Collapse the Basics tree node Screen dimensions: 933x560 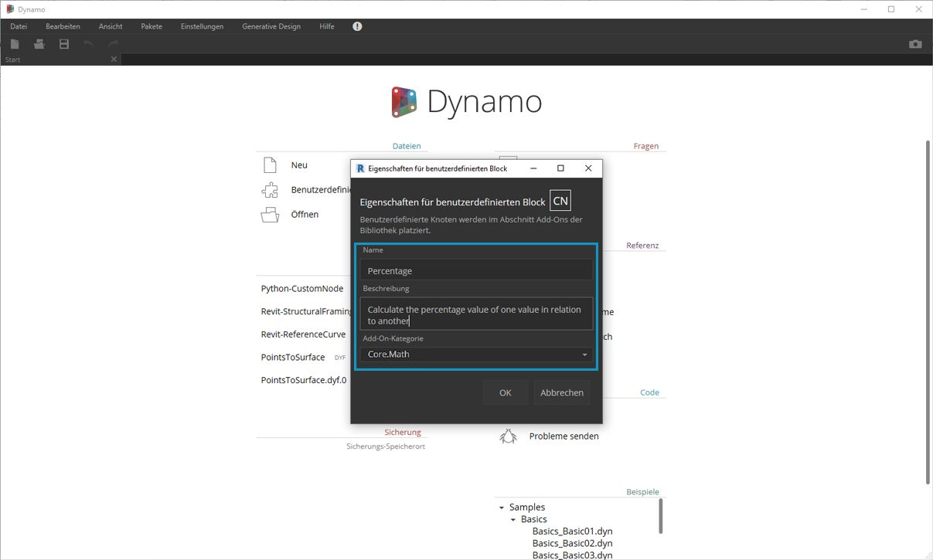[x=513, y=520]
